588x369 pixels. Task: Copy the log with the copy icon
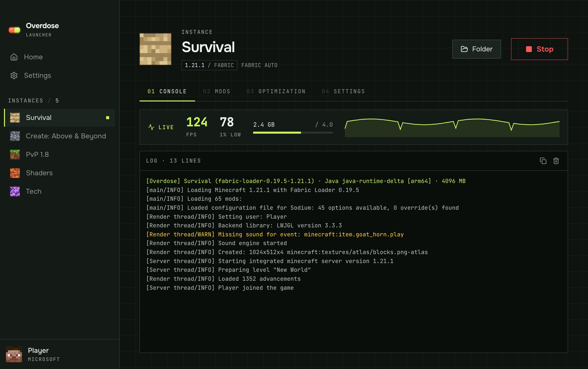coord(543,161)
